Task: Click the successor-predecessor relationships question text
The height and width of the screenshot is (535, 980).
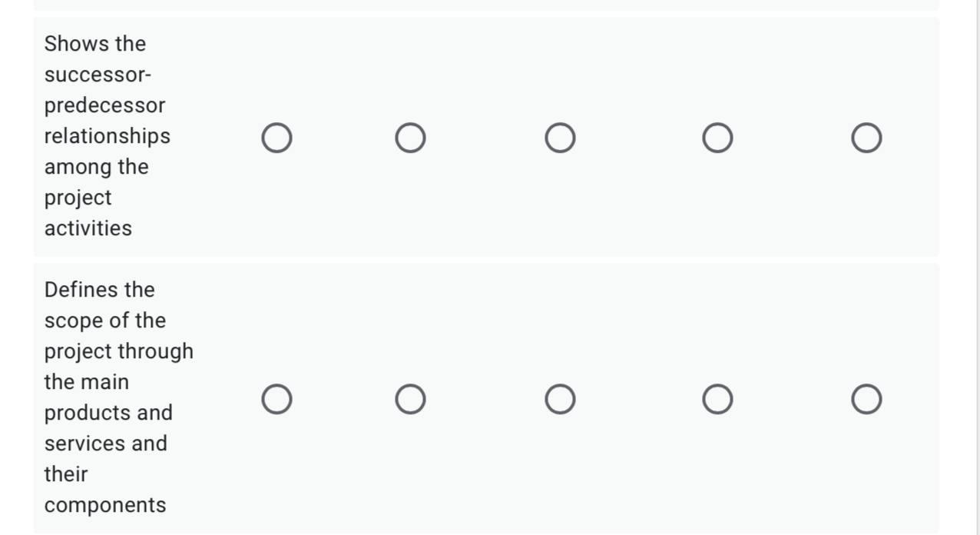Action: tap(108, 136)
